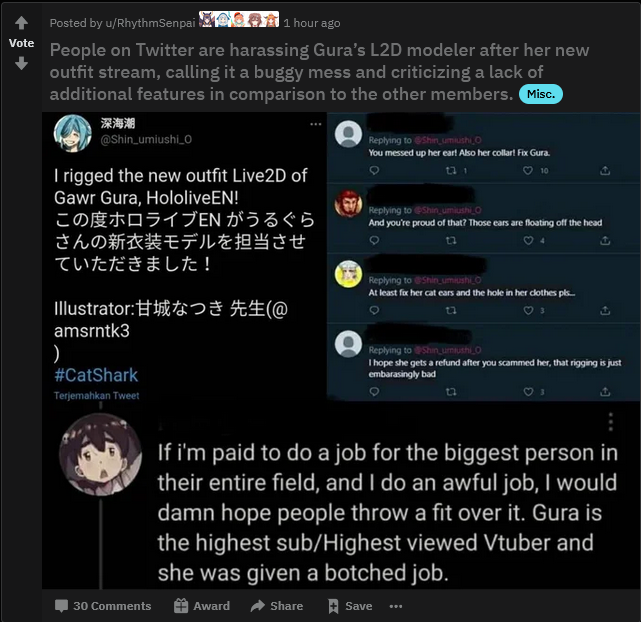Open more options next to Save
The image size is (641, 622).
click(x=396, y=606)
